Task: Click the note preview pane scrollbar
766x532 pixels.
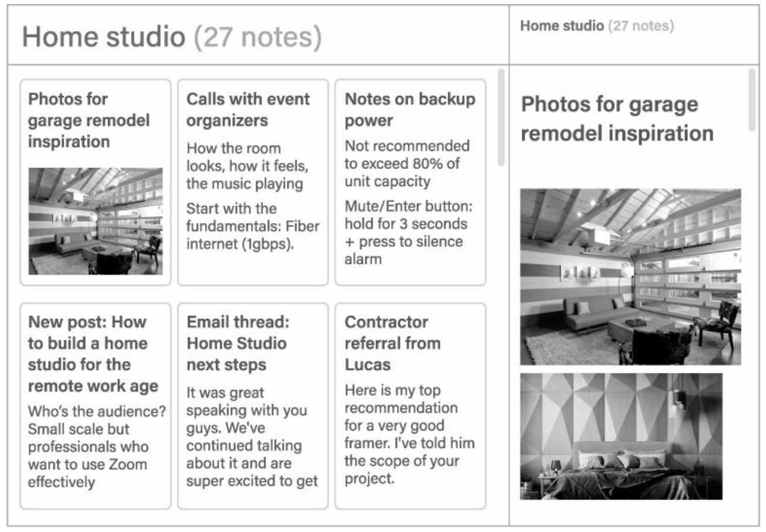Action: [752, 100]
